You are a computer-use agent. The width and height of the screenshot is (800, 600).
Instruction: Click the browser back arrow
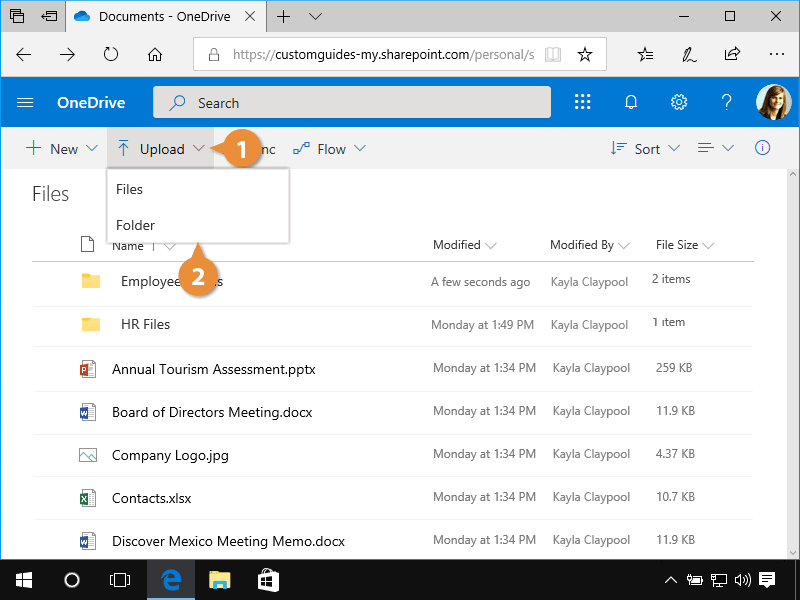pyautogui.click(x=23, y=54)
